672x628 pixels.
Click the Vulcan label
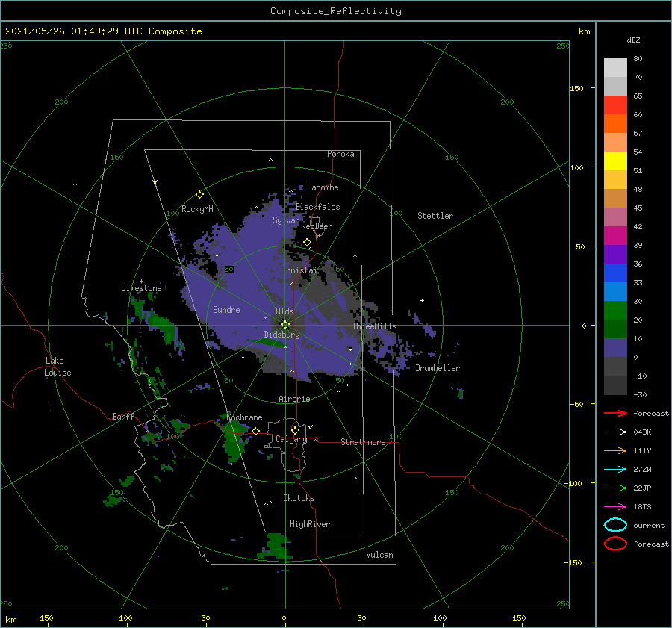[x=380, y=555]
